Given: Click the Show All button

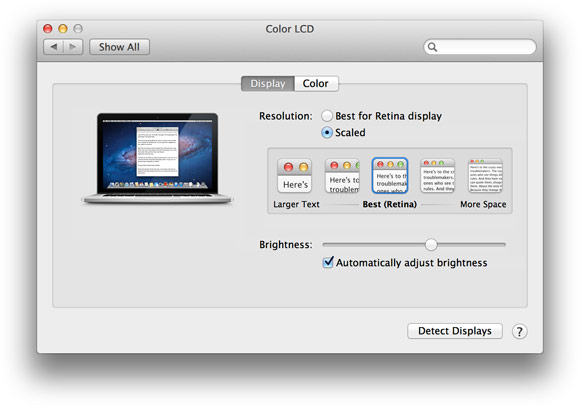Looking at the screenshot, I should pyautogui.click(x=119, y=47).
